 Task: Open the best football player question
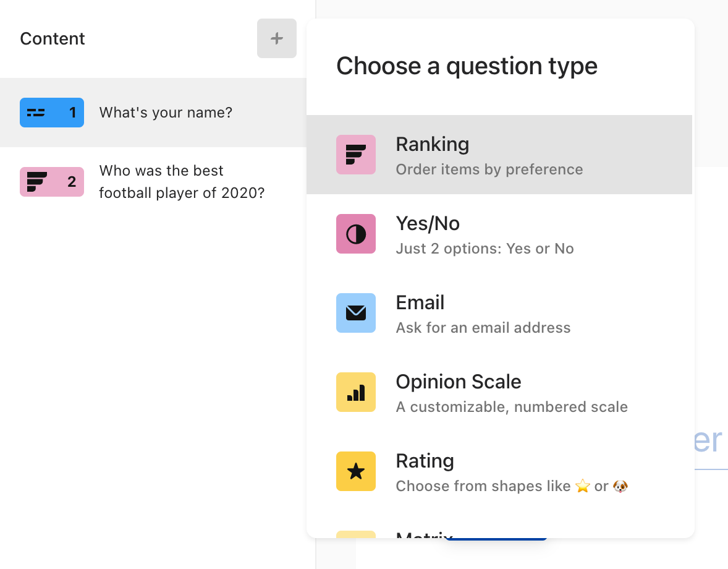pyautogui.click(x=153, y=182)
